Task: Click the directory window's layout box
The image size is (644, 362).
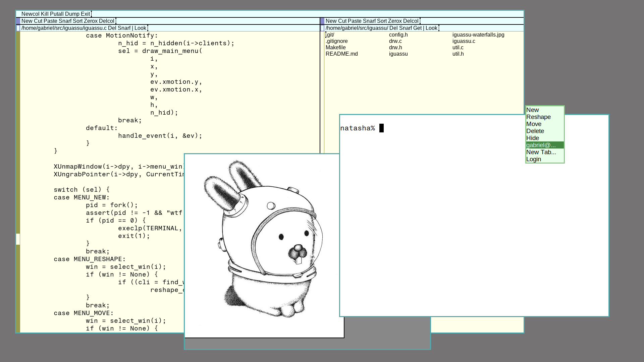Action: point(322,28)
